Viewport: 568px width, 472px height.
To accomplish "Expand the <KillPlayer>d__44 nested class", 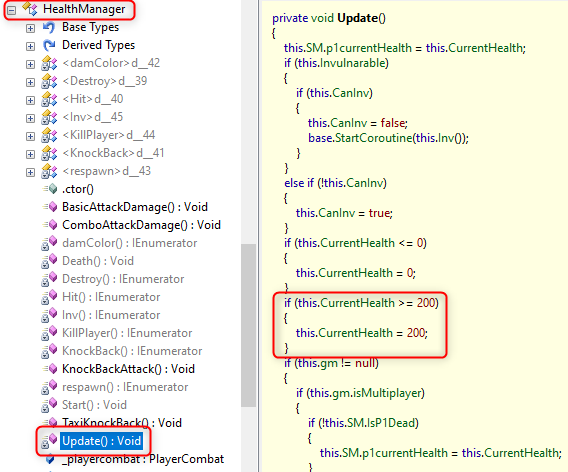I will point(30,136).
